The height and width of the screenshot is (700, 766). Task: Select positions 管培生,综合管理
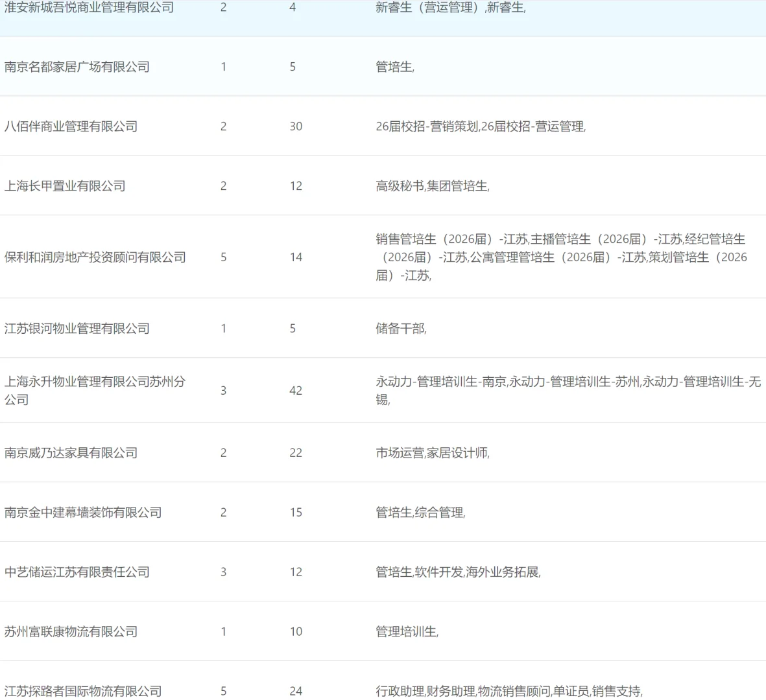pyautogui.click(x=419, y=513)
